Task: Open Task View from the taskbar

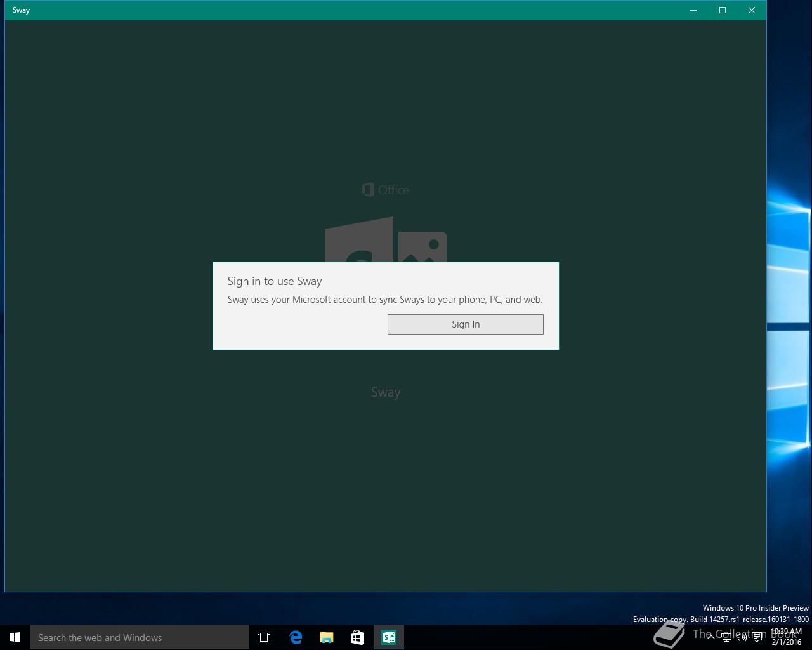Action: 264,637
